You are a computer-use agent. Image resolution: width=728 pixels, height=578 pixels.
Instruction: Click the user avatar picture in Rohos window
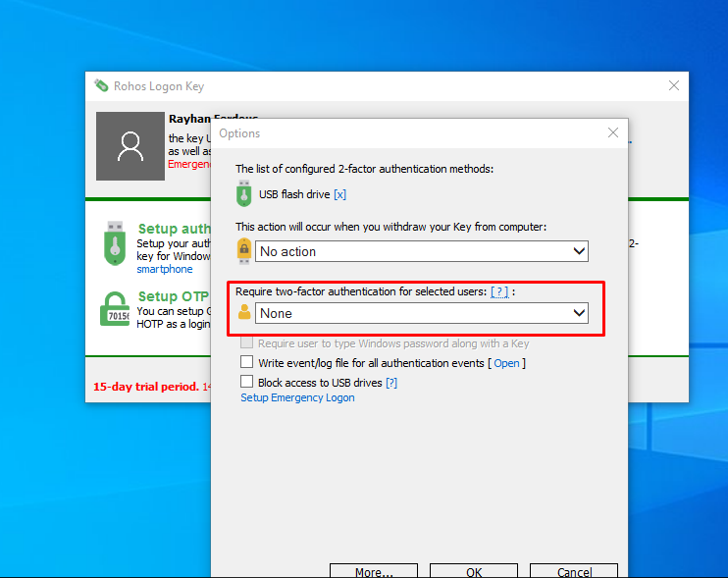pyautogui.click(x=130, y=146)
